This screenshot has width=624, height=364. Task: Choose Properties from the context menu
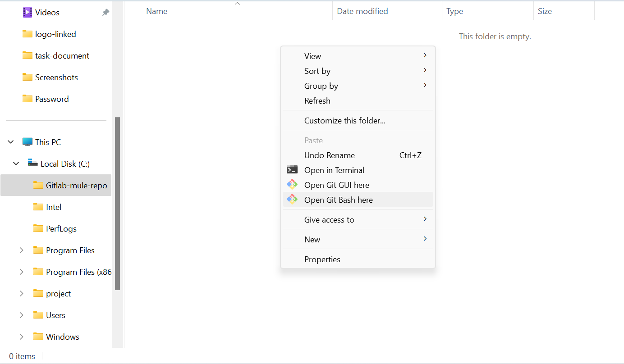tap(322, 259)
